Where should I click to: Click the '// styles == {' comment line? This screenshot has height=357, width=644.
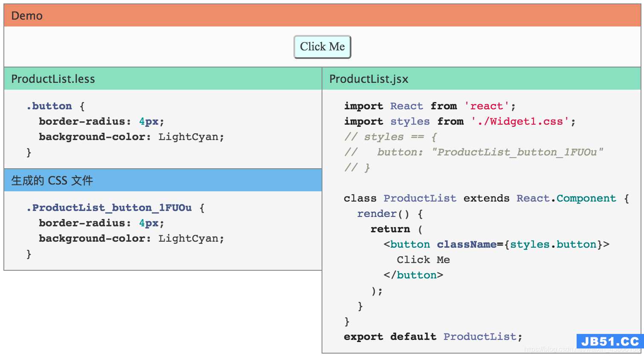[x=391, y=137]
